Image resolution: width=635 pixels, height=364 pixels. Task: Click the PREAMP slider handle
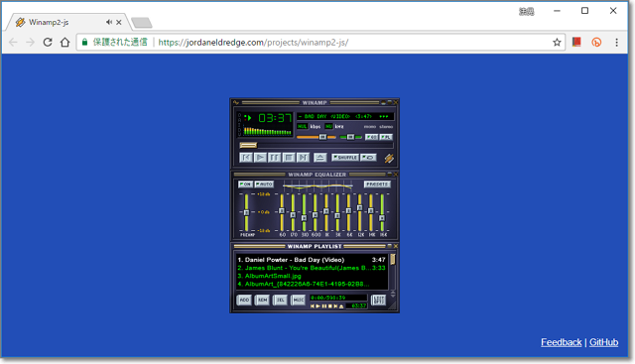[246, 212]
